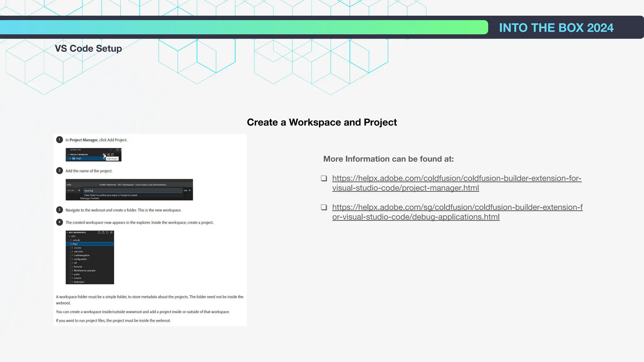Image resolution: width=644 pixels, height=362 pixels.
Task: Click the Add Project icon in Project Manager
Action: (x=104, y=155)
